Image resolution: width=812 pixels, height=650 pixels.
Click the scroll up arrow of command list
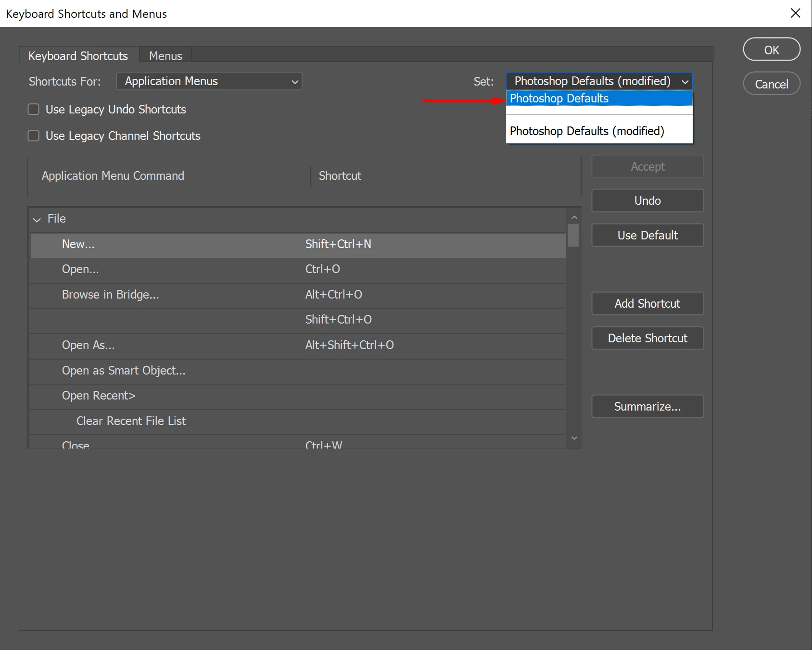click(x=574, y=217)
